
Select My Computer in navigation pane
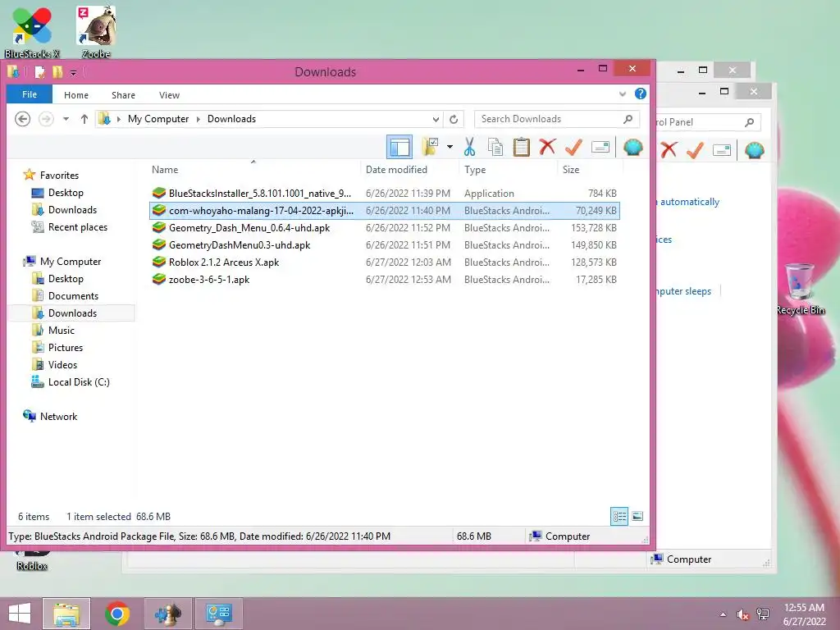[x=62, y=262]
